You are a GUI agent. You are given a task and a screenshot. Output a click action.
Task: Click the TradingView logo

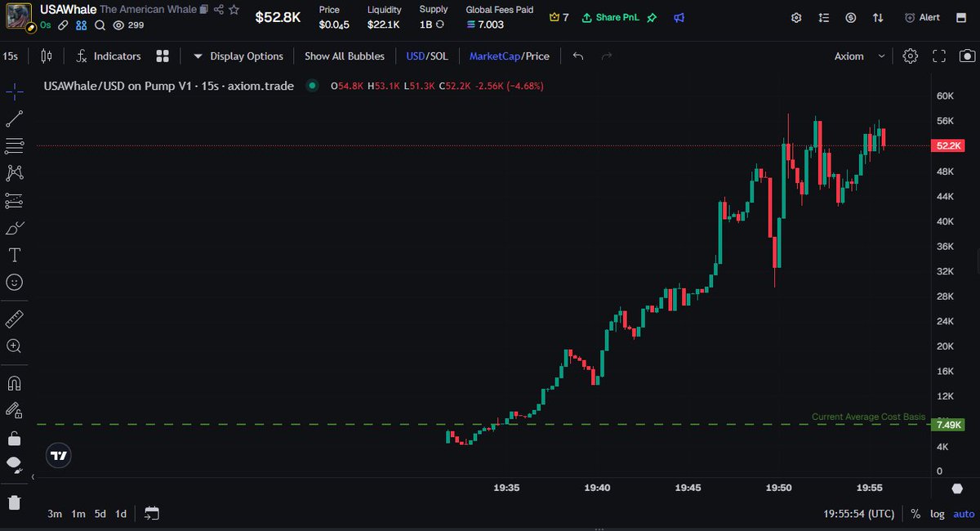(58, 456)
